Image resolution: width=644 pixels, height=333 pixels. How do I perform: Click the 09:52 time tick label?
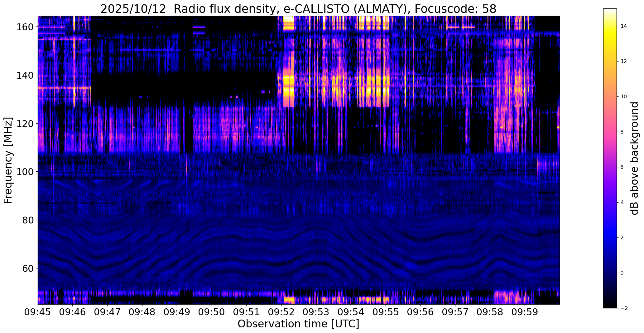[281, 311]
